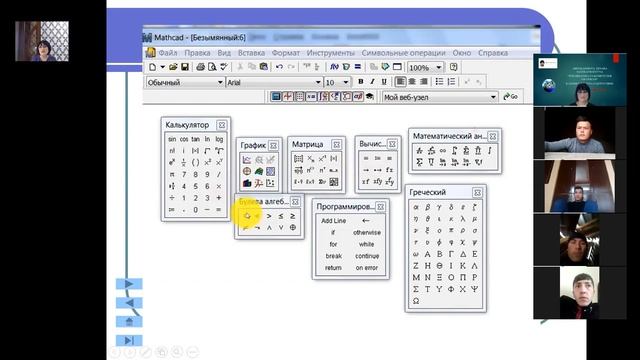Open Print Preview from the toolbar
This screenshot has height=360, width=640.
(x=212, y=67)
